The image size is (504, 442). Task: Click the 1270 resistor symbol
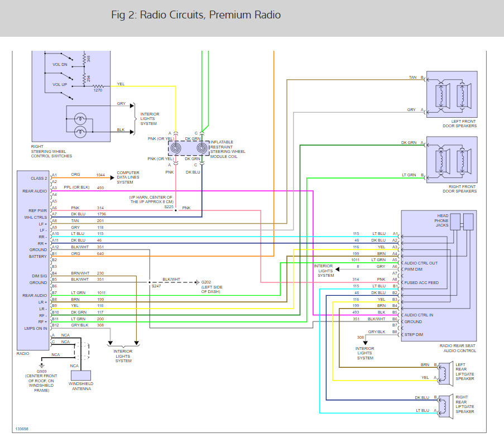(x=98, y=86)
